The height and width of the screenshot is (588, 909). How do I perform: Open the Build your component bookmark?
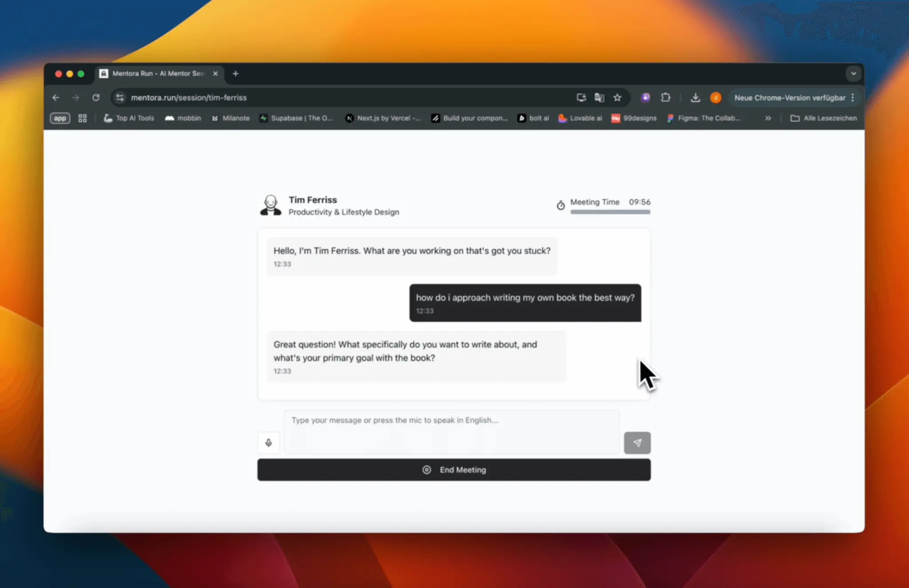click(470, 118)
